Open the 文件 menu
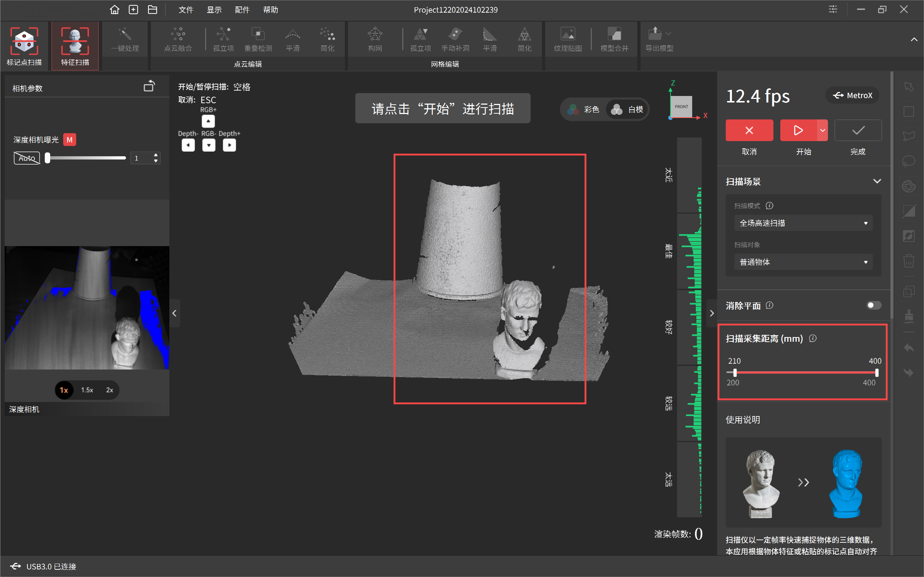924x577 pixels. 186,10
